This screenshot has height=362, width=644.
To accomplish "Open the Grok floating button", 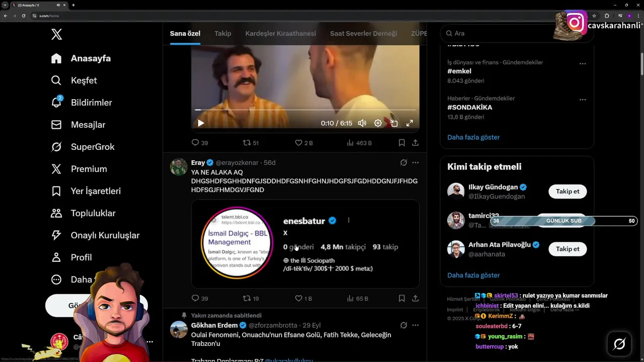I will click(619, 344).
